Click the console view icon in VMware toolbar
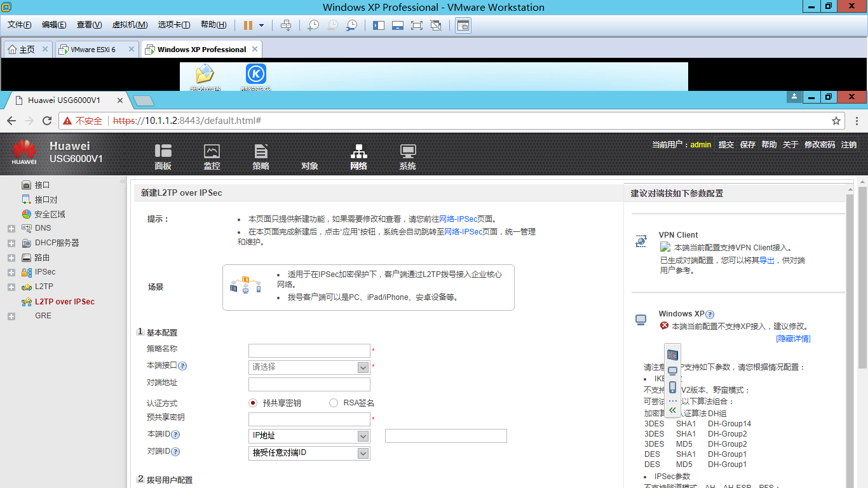Viewport: 868px width, 488px height. coord(463,25)
